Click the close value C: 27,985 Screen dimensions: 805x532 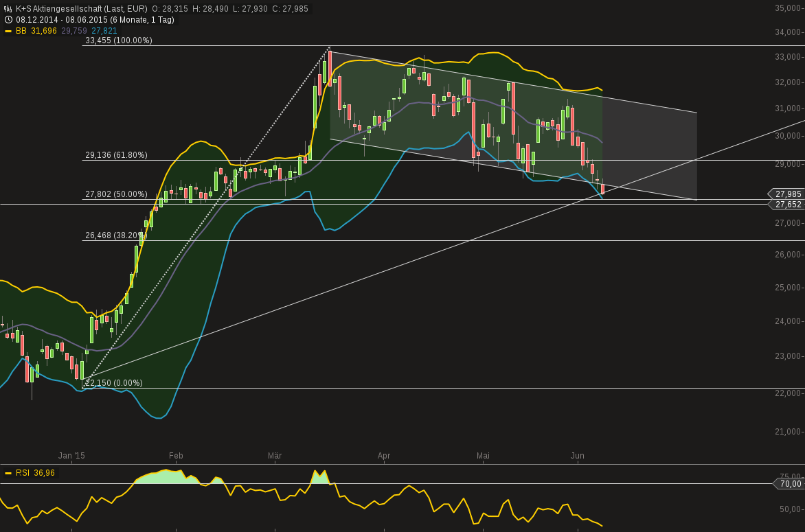290,9
